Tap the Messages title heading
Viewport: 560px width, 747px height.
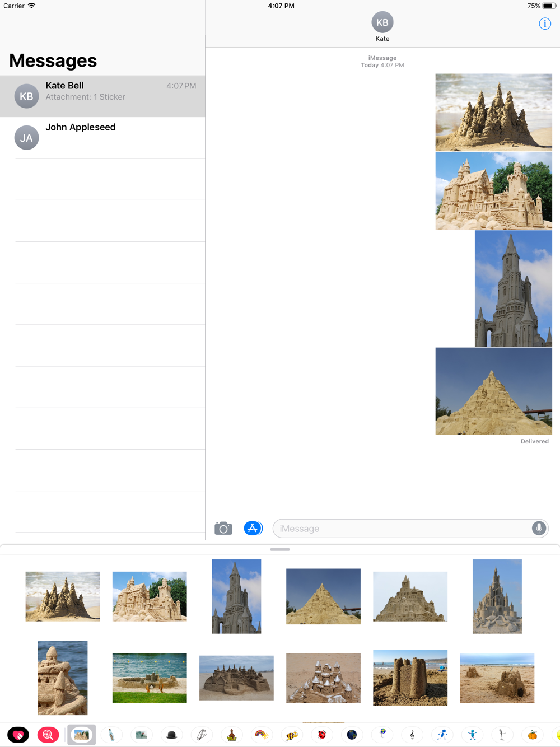pos(53,60)
